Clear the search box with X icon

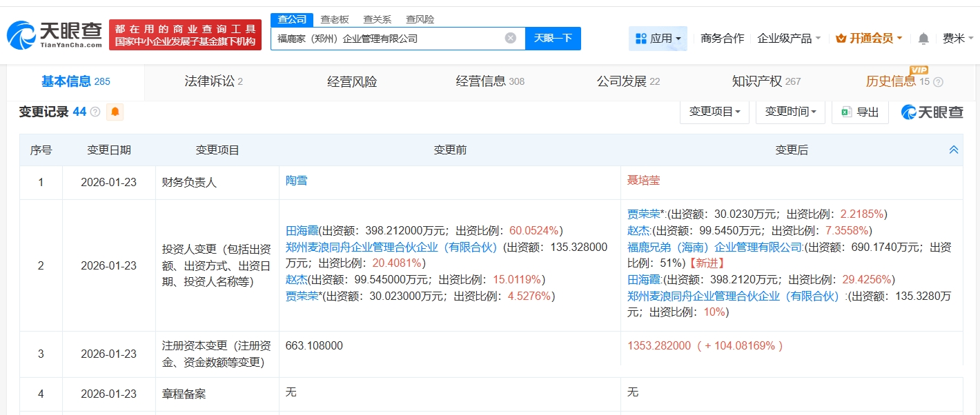click(x=510, y=38)
